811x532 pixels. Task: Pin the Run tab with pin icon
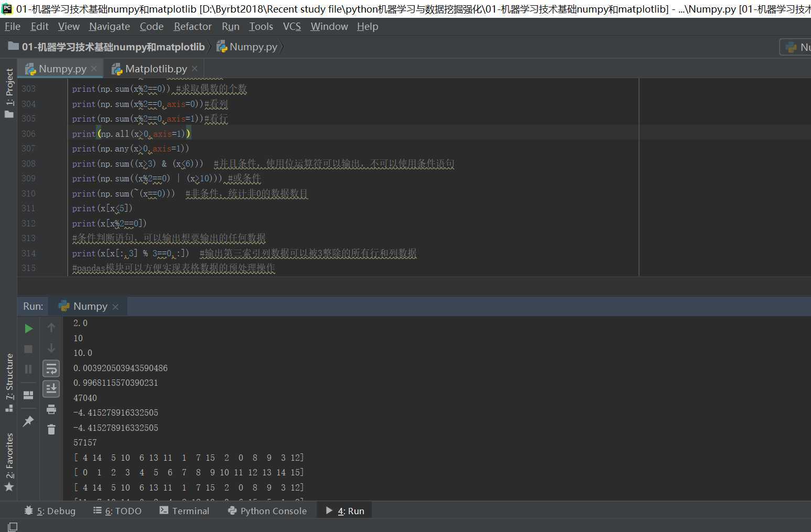[29, 421]
